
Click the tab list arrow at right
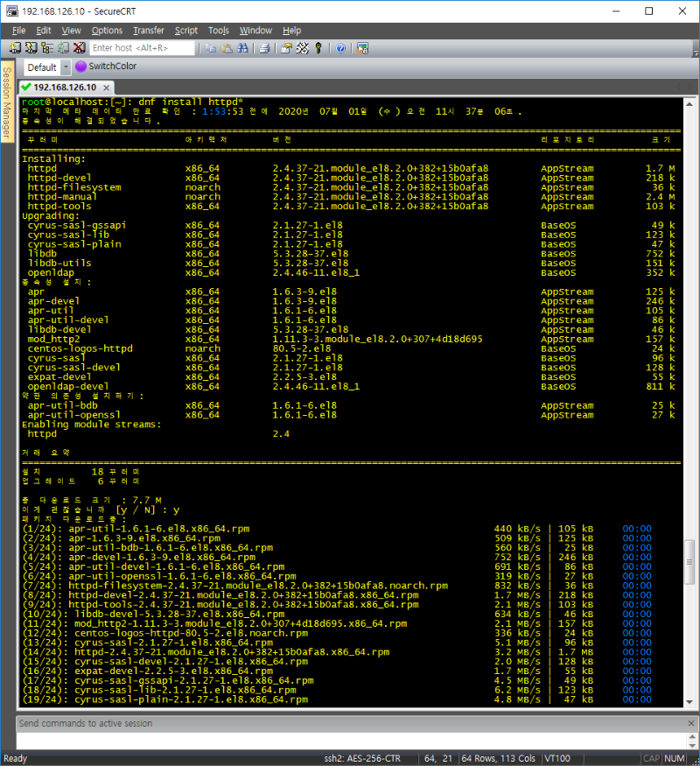690,88
